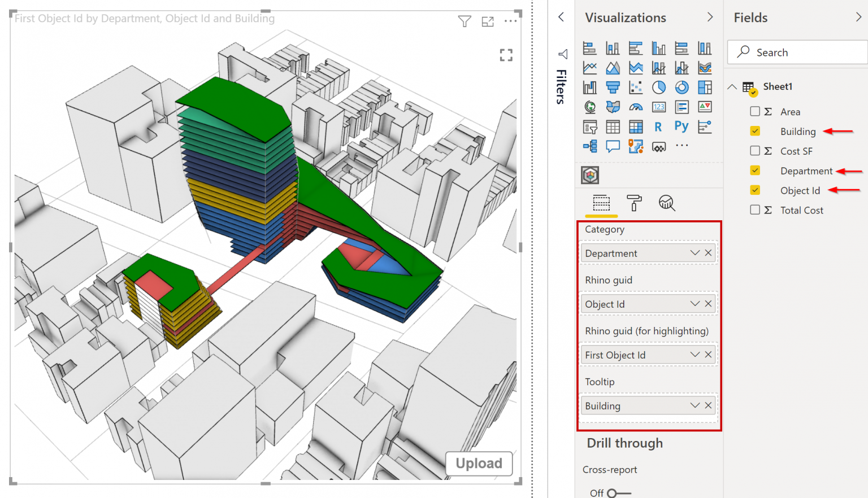Select the Python visual icon
This screenshot has width=868, height=498.
pyautogui.click(x=682, y=126)
